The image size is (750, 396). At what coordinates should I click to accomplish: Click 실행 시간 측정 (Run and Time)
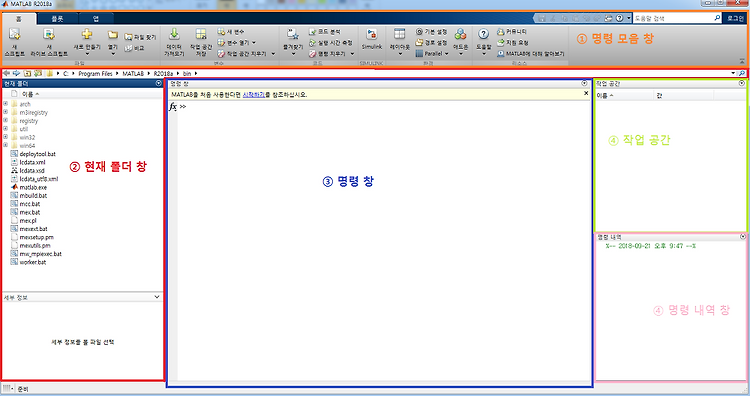pyautogui.click(x=331, y=43)
